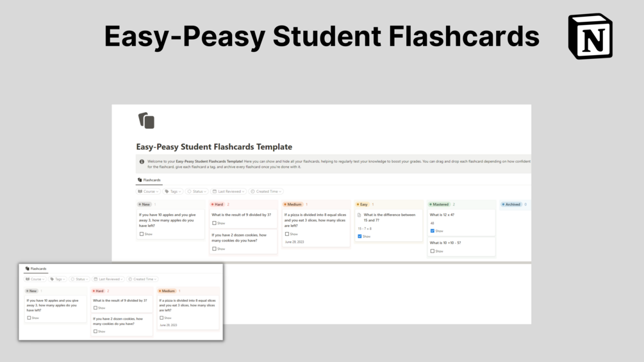Click the answer '48' on the 12 x 4 card
This screenshot has width=644, height=362.
432,223
